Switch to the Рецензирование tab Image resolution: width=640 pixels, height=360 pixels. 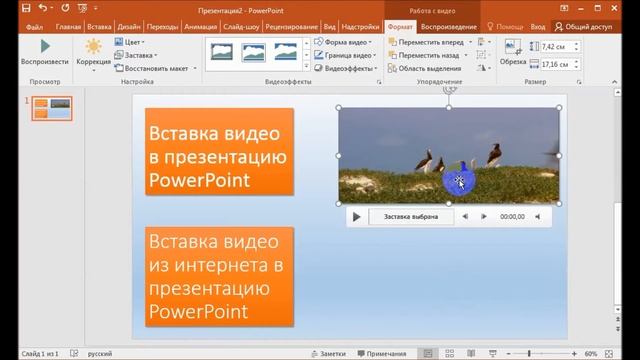click(291, 27)
